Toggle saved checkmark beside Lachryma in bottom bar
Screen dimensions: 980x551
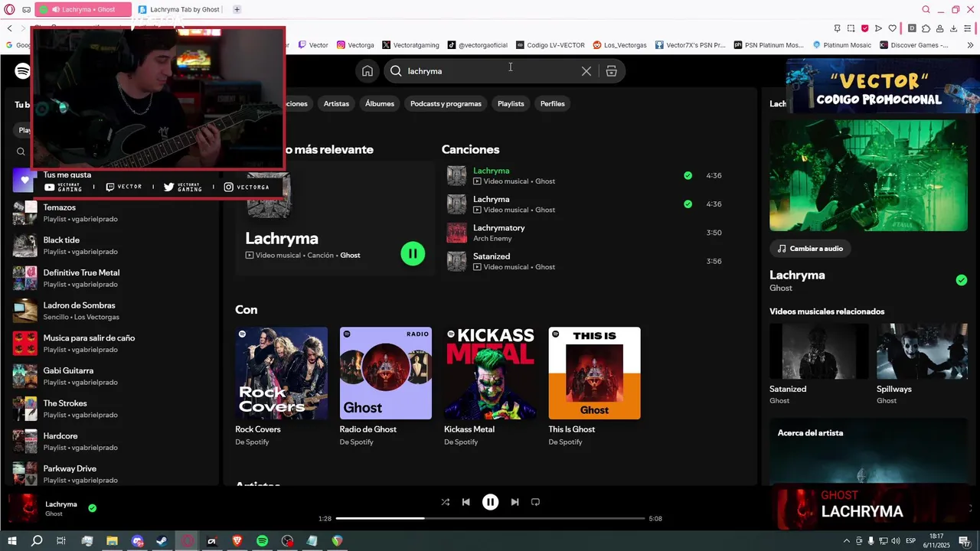(x=92, y=507)
